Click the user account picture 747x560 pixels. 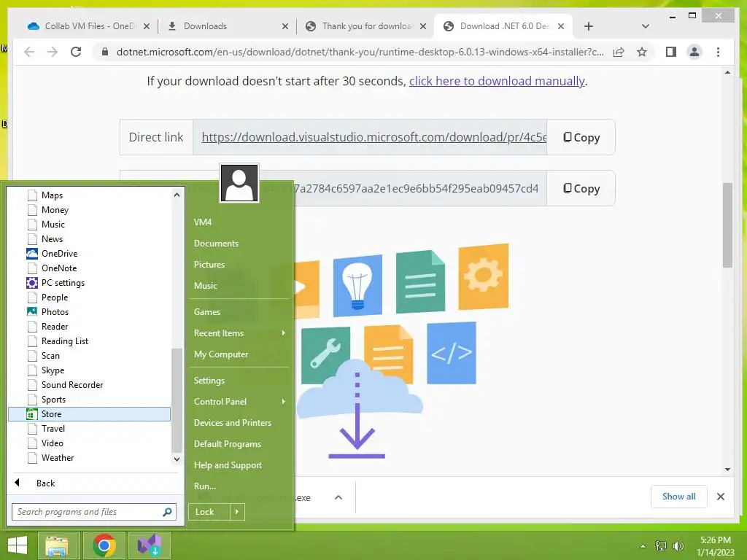coord(239,183)
